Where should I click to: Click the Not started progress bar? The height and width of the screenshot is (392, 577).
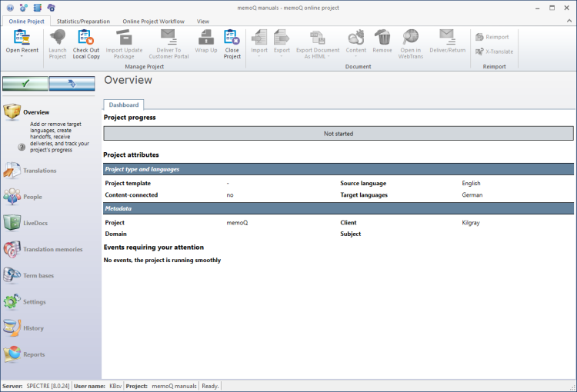point(339,134)
